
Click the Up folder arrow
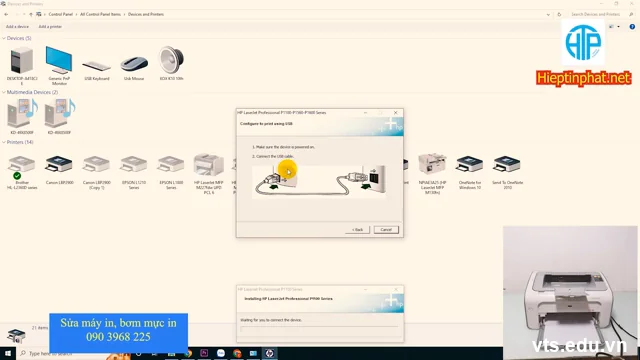[31, 14]
